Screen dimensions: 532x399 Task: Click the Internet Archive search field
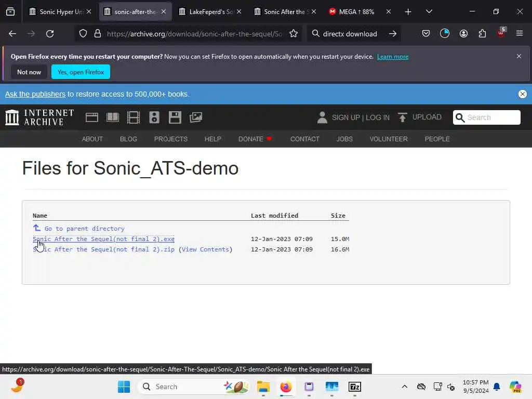(486, 117)
